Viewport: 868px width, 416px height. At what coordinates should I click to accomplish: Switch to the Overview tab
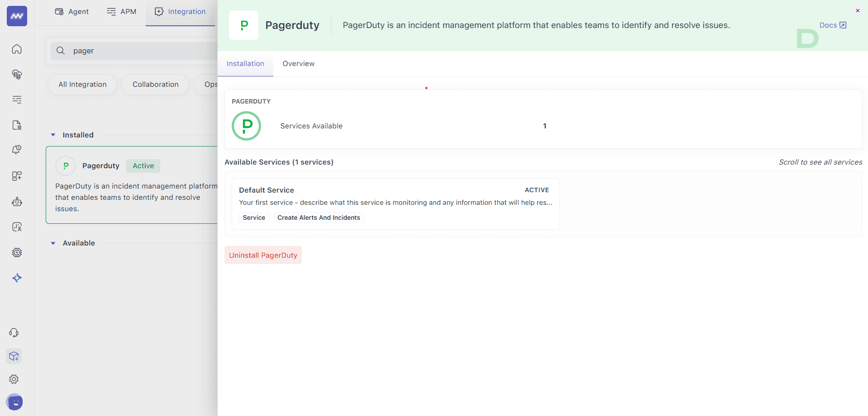pyautogui.click(x=298, y=63)
